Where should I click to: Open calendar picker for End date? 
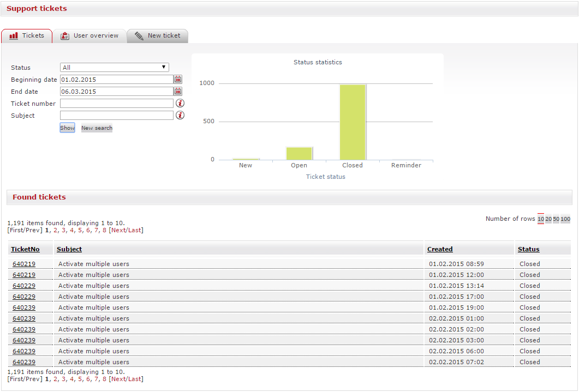[178, 92]
